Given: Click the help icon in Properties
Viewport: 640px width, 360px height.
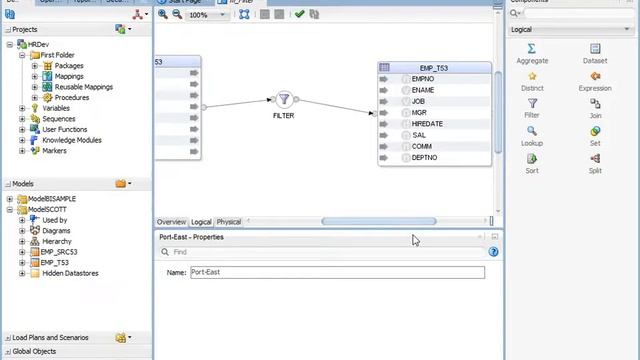Looking at the screenshot, I should [493, 252].
